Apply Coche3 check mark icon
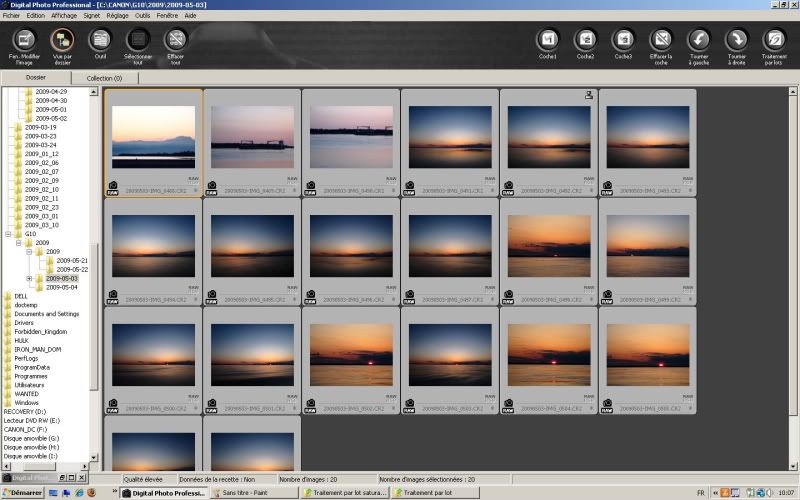The height and width of the screenshot is (500, 800). coord(623,40)
